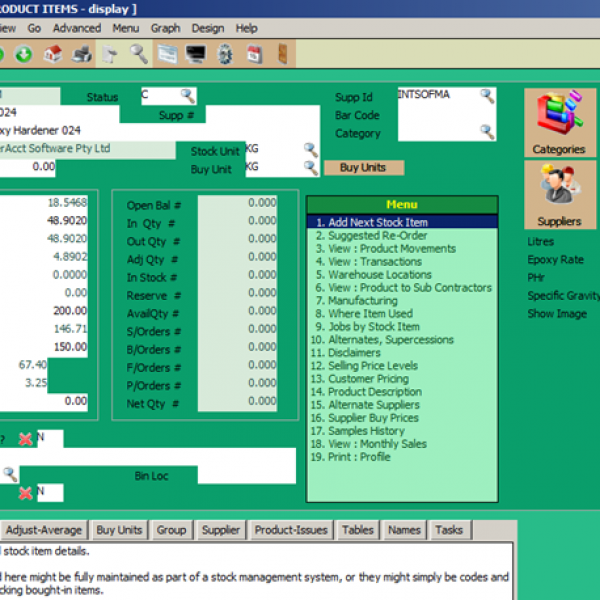Screen dimensions: 600x600
Task: Click the magnifying glass Search toolbar icon
Action: (139, 54)
